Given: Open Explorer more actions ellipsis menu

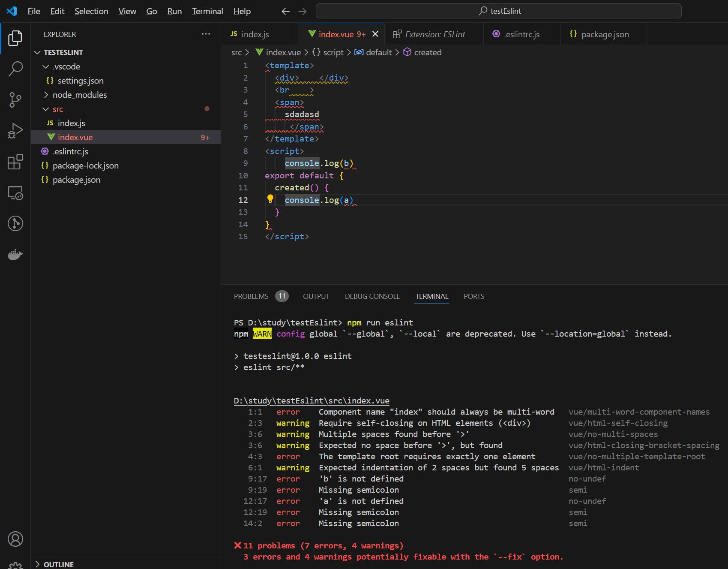Looking at the screenshot, I should [x=206, y=34].
